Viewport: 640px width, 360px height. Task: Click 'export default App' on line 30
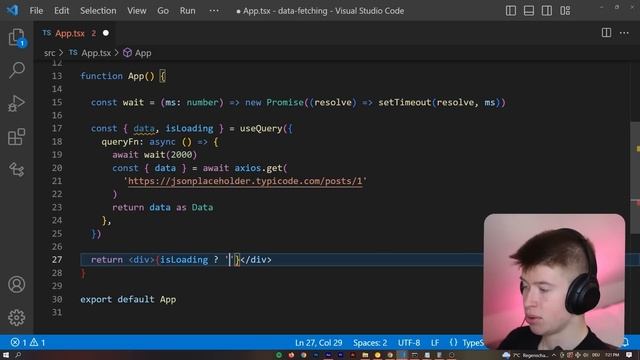pyautogui.click(x=128, y=299)
